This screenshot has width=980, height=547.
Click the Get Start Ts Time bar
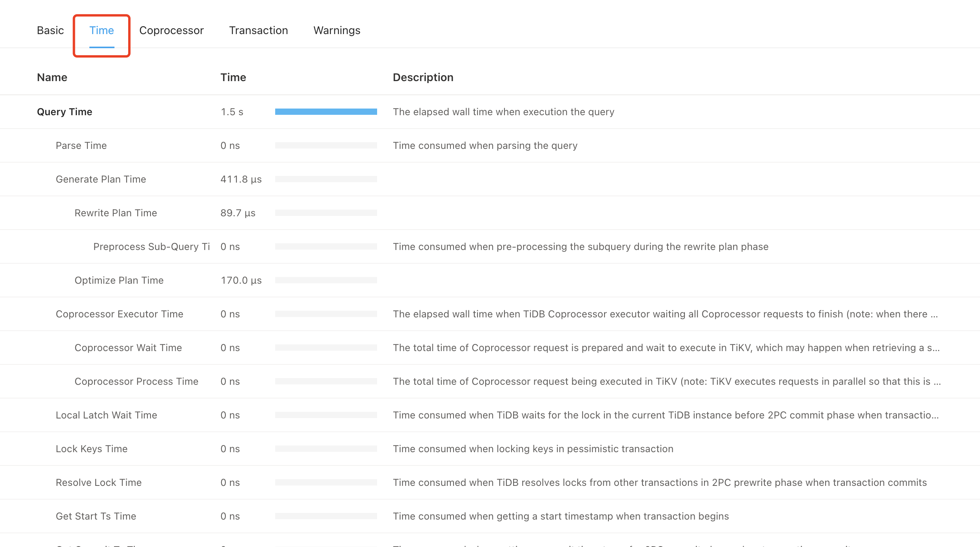tap(326, 516)
